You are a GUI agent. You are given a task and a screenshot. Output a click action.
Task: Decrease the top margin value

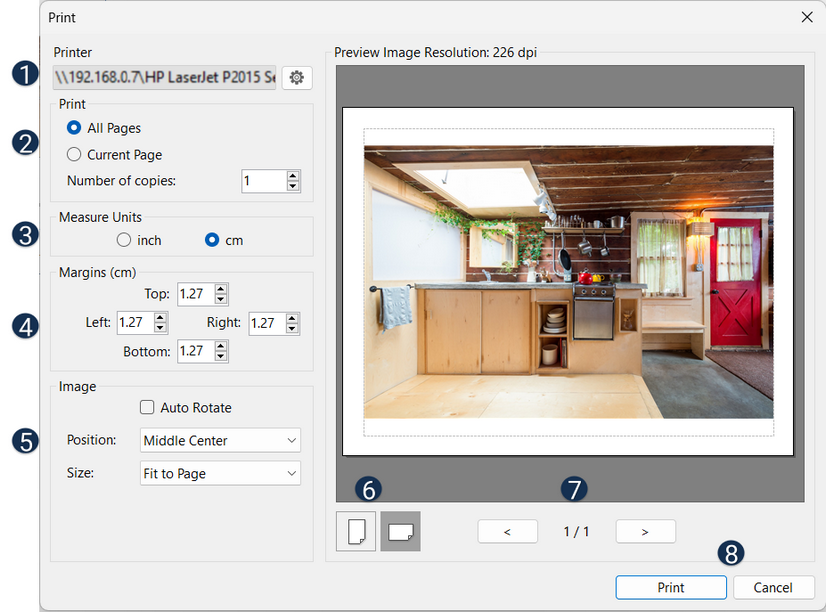click(221, 299)
